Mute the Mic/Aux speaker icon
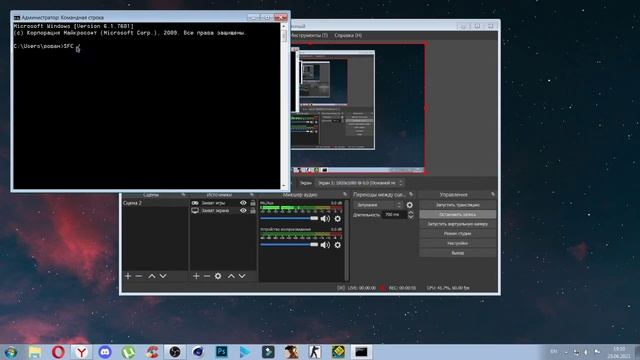Image resolution: width=640 pixels, height=360 pixels. pos(325,219)
